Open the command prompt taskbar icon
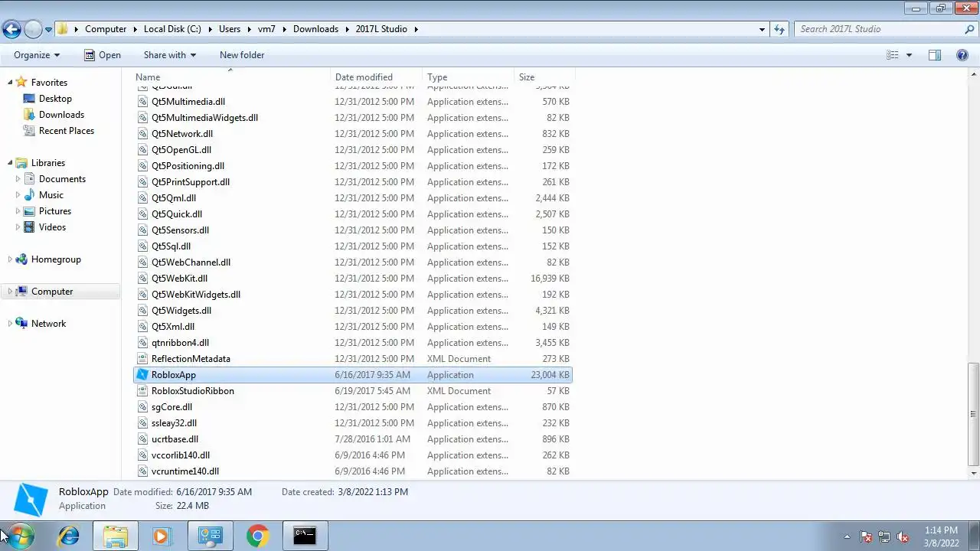 pyautogui.click(x=305, y=536)
